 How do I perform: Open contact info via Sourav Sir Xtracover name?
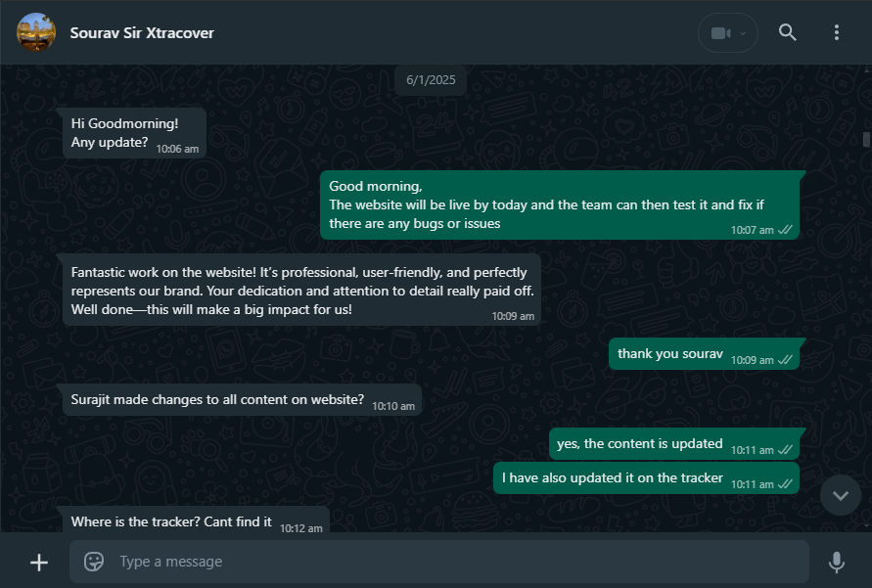pyautogui.click(x=142, y=33)
